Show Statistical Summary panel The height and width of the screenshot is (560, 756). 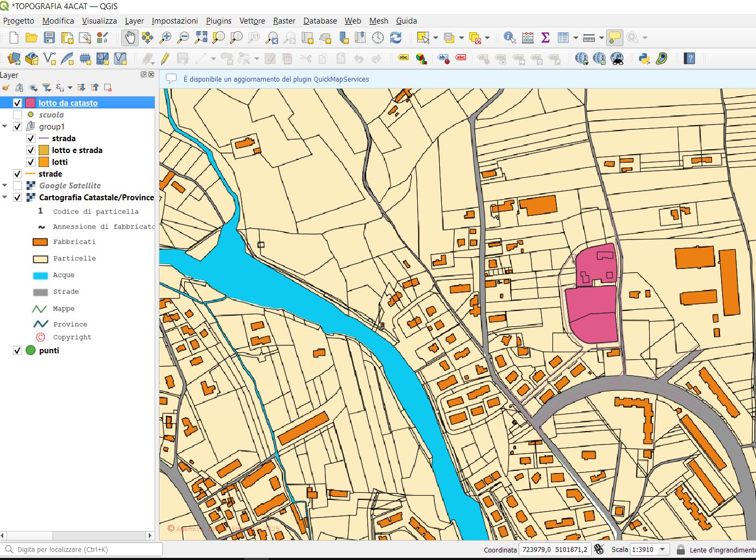click(x=546, y=38)
